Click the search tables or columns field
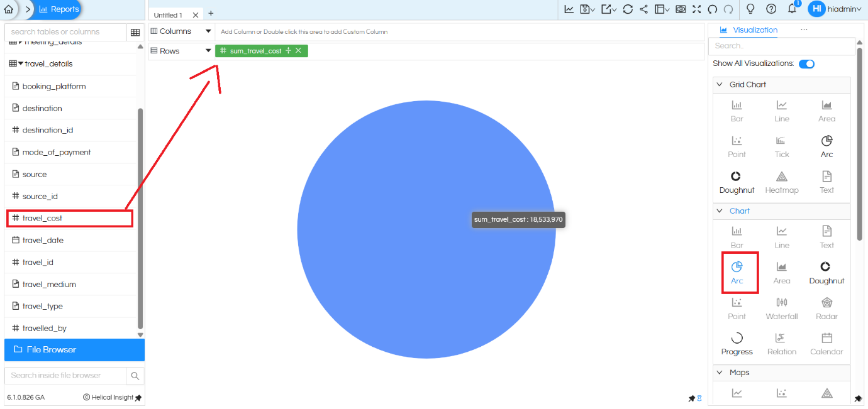Image resolution: width=868 pixels, height=409 pixels. click(x=63, y=31)
